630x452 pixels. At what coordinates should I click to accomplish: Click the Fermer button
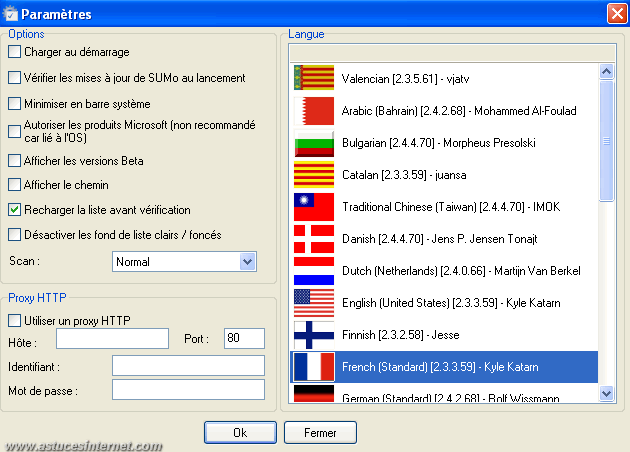point(320,433)
